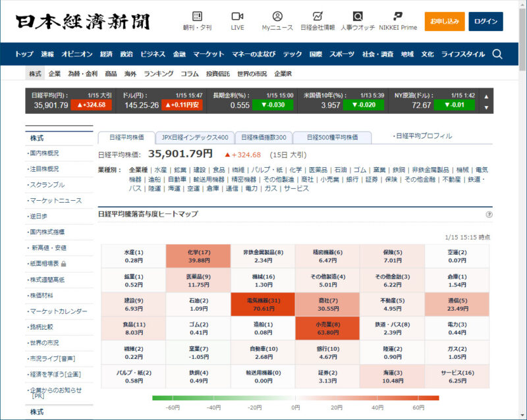
Task: Select 電気機器(31) heatmap cell
Action: pos(262,304)
